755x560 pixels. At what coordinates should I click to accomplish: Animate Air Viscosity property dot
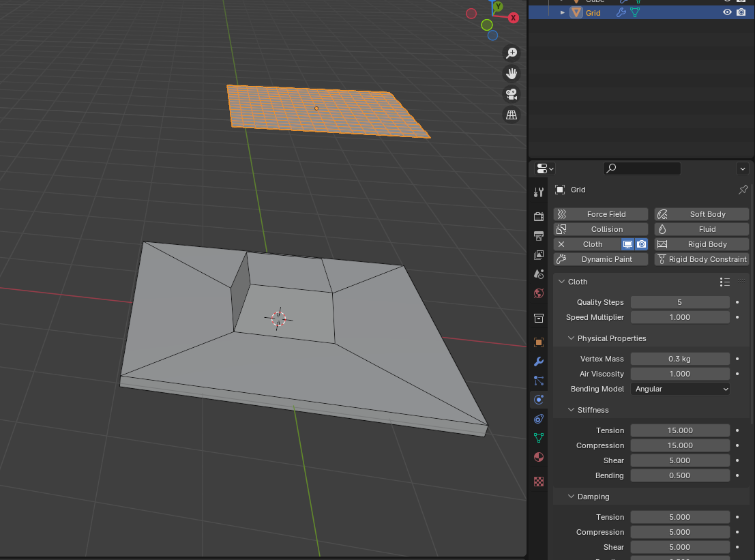(737, 374)
